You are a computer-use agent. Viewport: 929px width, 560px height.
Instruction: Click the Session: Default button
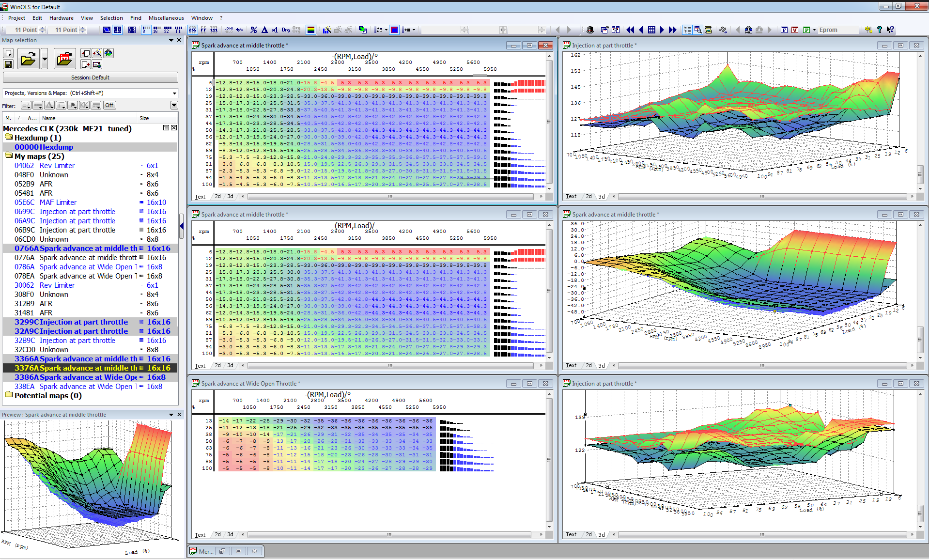91,78
